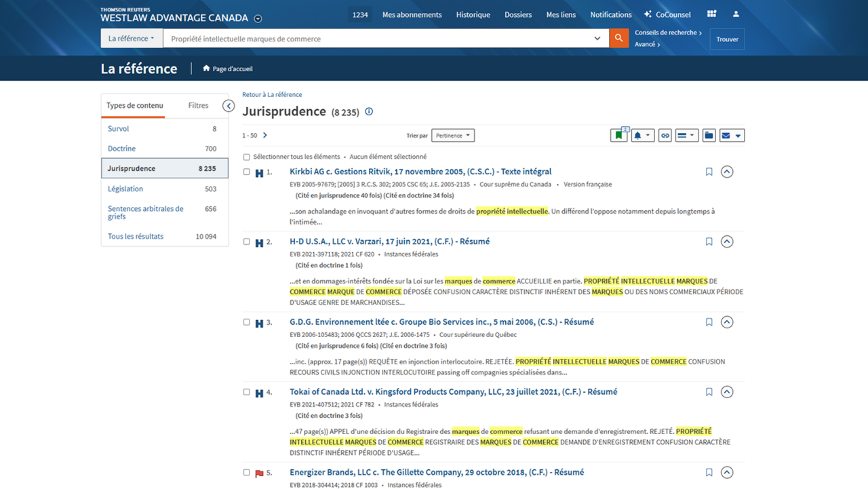Open the apps grid icon in header
Image resolution: width=868 pixels, height=489 pixels.
tap(711, 14)
